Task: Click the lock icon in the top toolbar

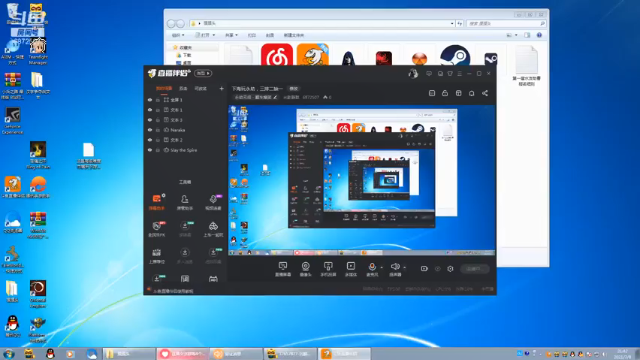Action: (445, 93)
